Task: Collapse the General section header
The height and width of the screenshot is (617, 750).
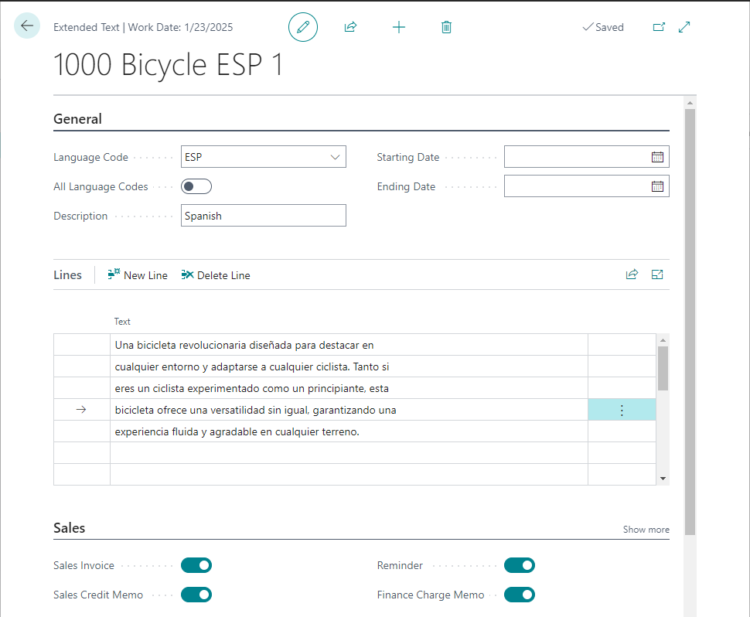Action: [x=78, y=119]
